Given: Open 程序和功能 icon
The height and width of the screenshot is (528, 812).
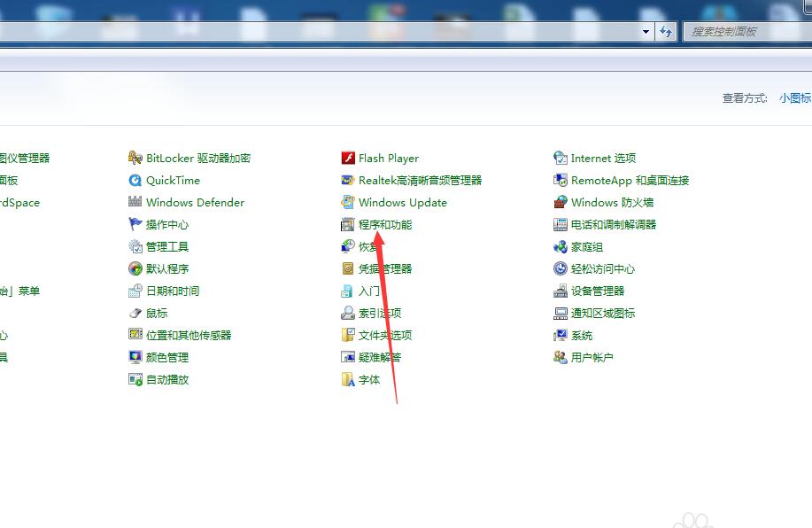Looking at the screenshot, I should tap(348, 224).
